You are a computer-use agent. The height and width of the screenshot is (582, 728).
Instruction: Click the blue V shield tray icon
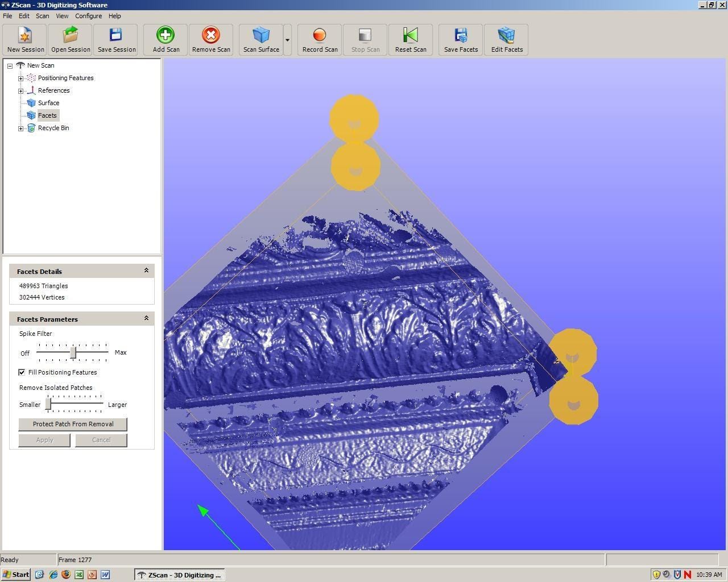[x=677, y=575]
